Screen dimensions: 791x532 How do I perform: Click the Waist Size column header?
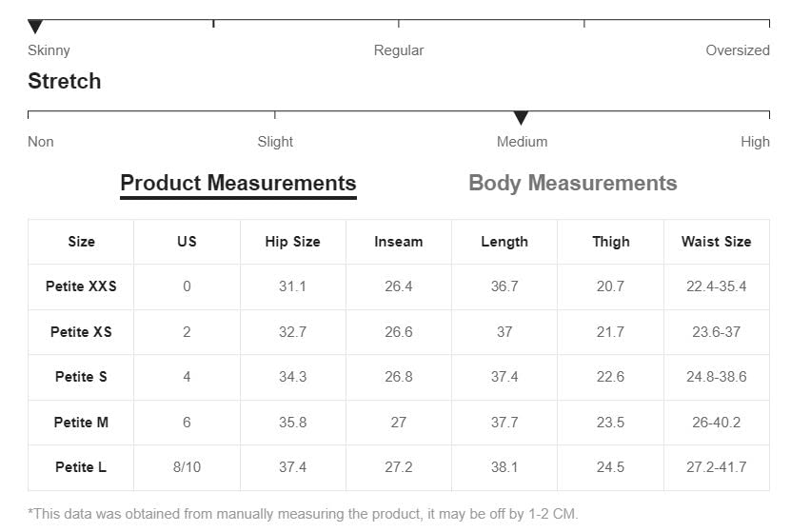[x=716, y=242]
